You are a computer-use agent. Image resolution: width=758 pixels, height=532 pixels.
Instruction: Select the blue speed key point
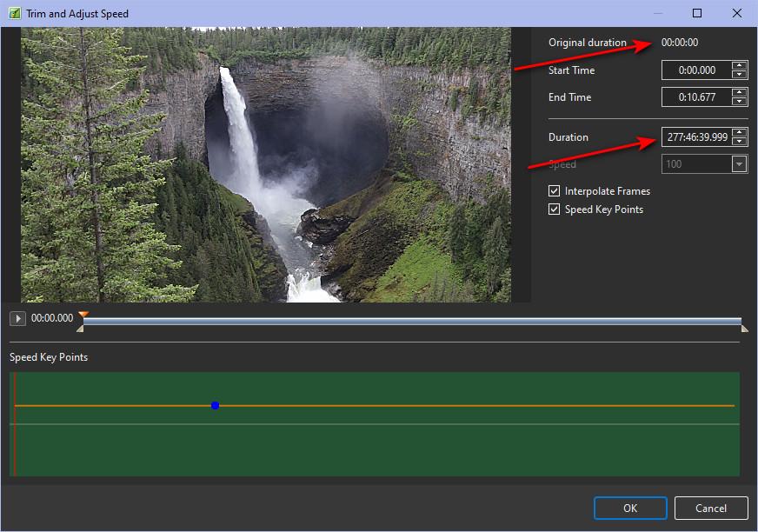pyautogui.click(x=215, y=405)
